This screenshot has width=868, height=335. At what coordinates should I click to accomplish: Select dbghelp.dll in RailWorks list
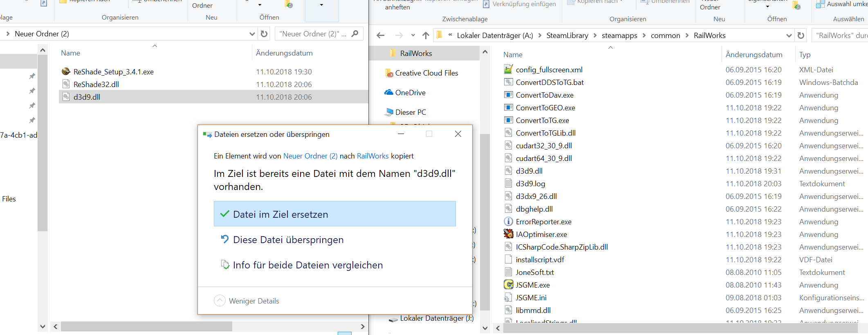coord(534,209)
